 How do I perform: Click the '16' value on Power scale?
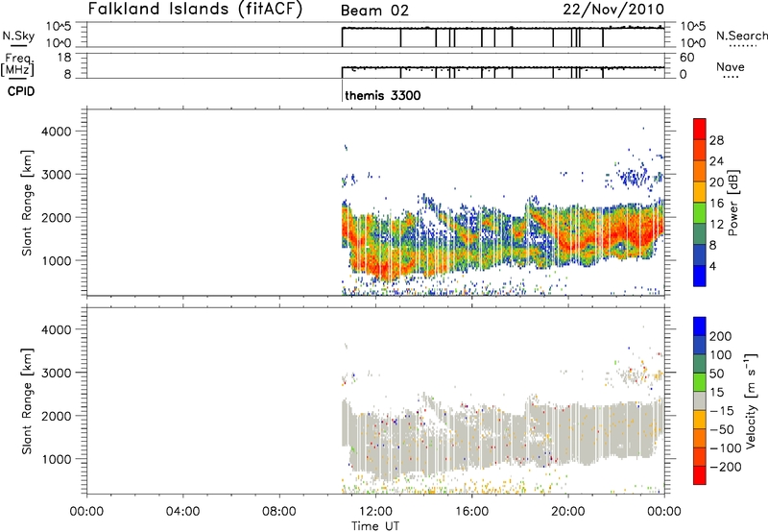716,204
